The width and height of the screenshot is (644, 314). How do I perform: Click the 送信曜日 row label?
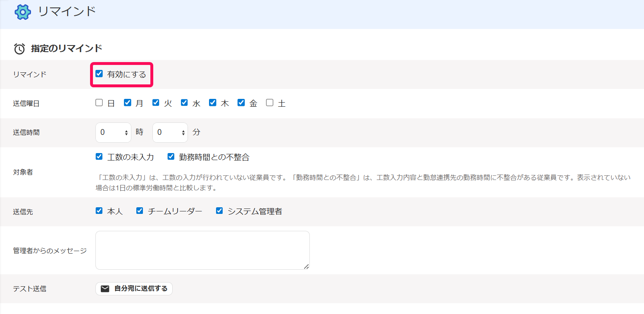pyautogui.click(x=26, y=104)
